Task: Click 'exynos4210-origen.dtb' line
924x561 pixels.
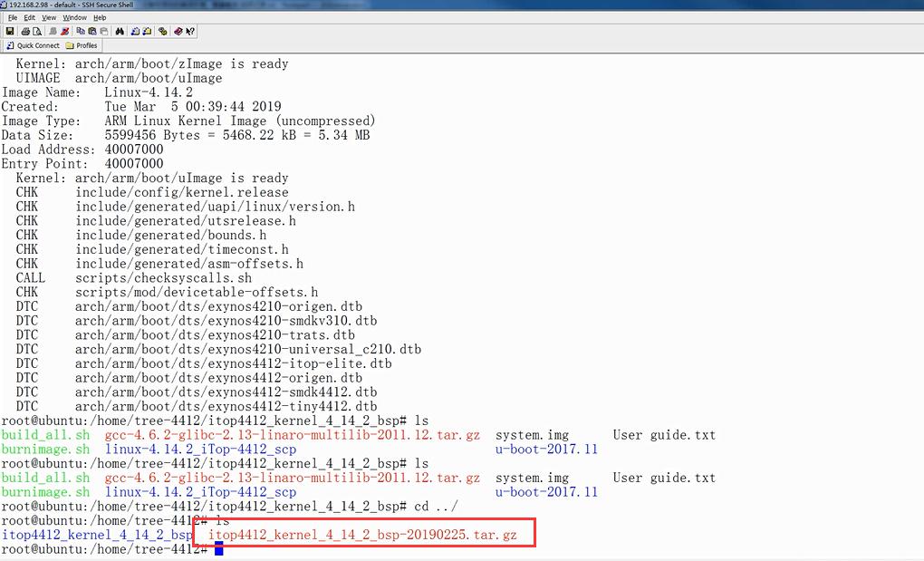Action: click(218, 306)
